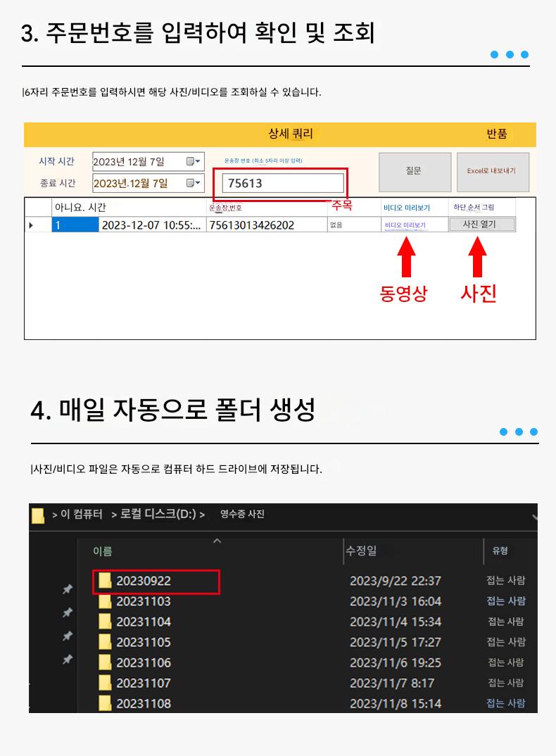Click the 20231108 folder icon
The image size is (556, 756).
(x=105, y=703)
